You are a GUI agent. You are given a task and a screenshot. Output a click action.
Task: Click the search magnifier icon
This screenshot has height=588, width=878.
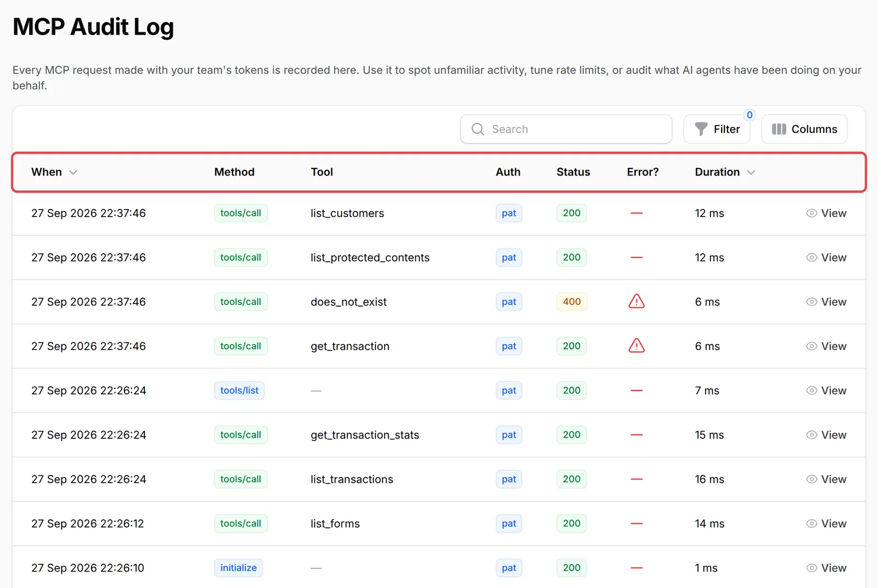(478, 129)
